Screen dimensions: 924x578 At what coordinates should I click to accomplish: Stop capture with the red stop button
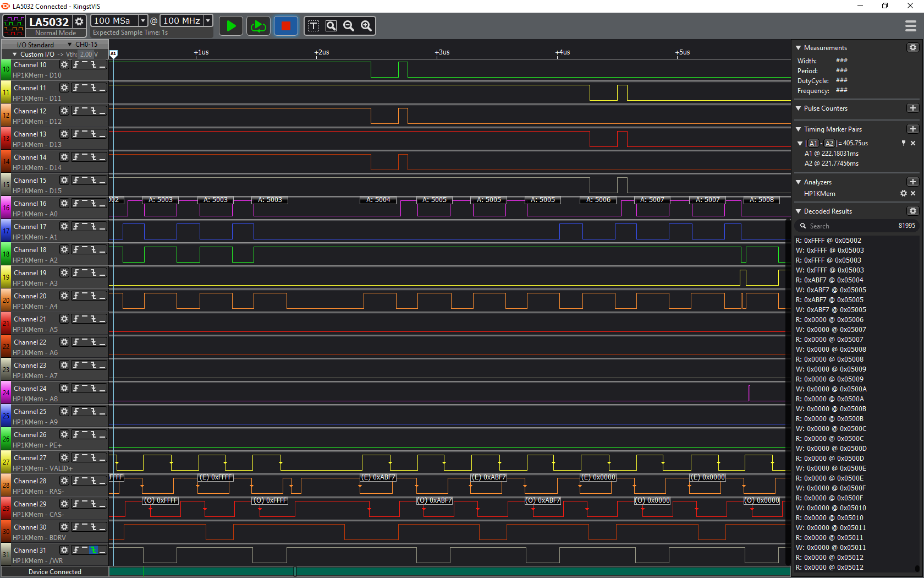pyautogui.click(x=285, y=26)
